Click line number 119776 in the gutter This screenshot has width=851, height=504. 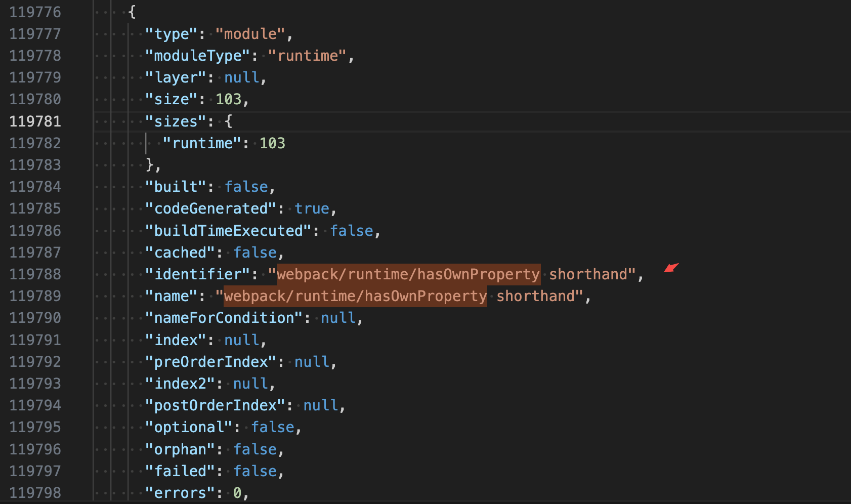click(35, 11)
